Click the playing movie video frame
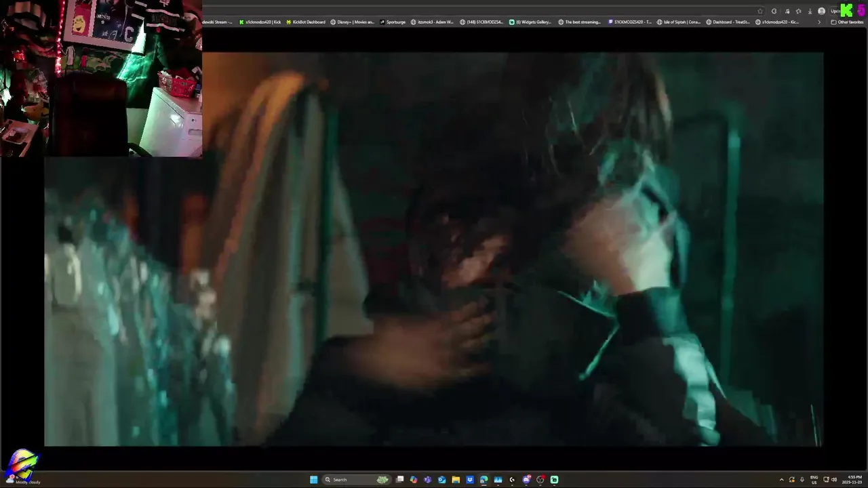The image size is (868, 488). (x=434, y=249)
